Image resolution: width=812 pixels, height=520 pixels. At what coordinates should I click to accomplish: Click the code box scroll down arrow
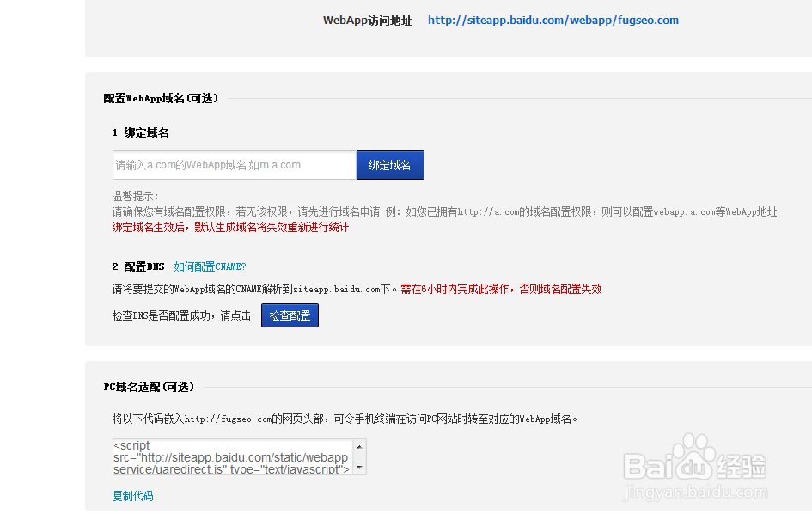click(x=359, y=468)
